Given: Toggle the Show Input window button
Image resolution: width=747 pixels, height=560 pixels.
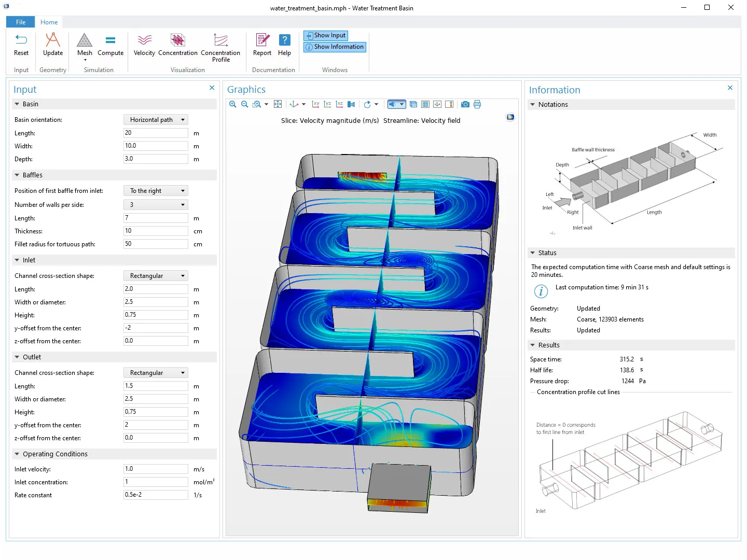Looking at the screenshot, I should click(326, 35).
